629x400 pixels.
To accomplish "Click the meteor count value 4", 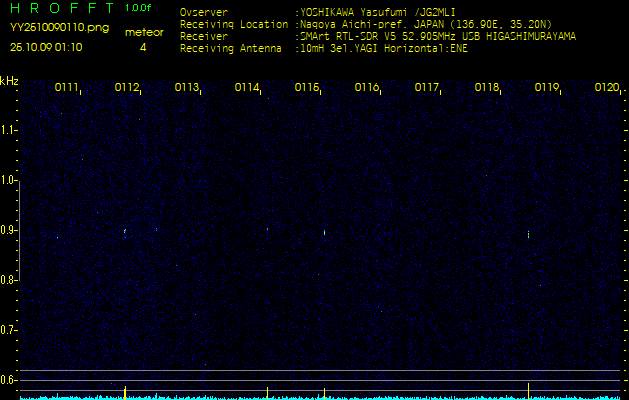I will click(x=143, y=47).
